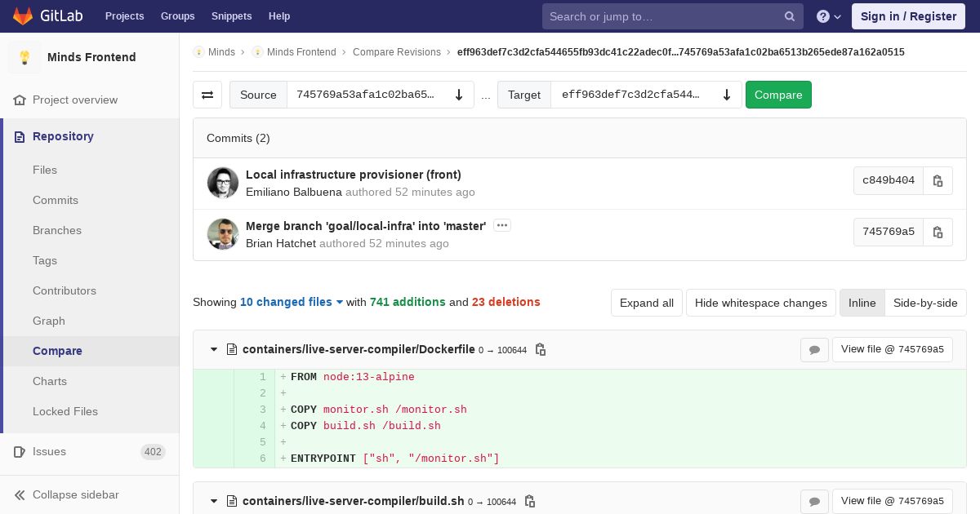Click the Dockerfile file type icon
The width and height of the screenshot is (980, 514).
point(232,349)
